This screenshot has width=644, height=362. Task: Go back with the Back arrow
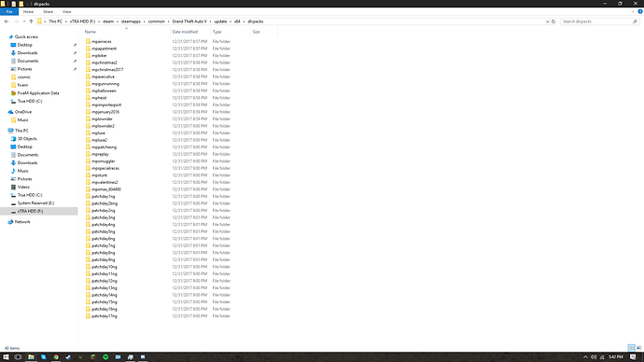tap(7, 21)
